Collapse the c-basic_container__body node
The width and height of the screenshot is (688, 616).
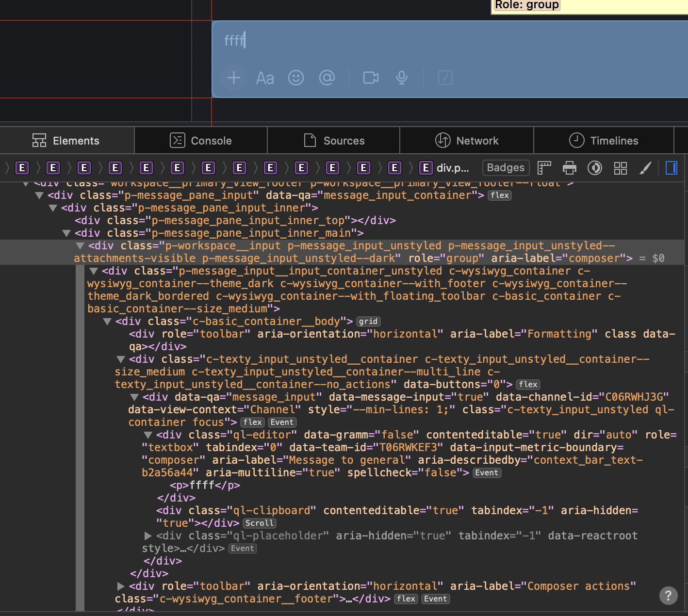click(107, 322)
